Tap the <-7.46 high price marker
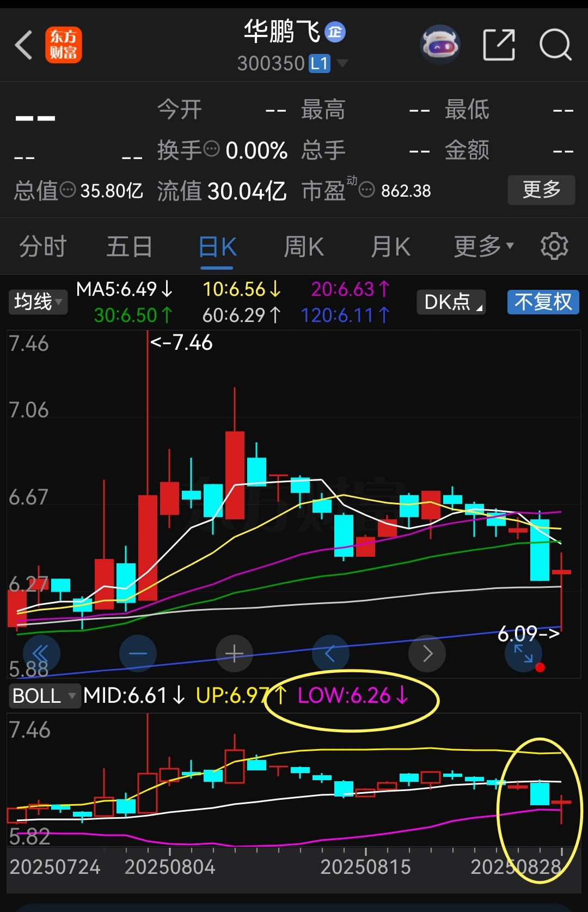The height and width of the screenshot is (912, 588). click(x=181, y=343)
